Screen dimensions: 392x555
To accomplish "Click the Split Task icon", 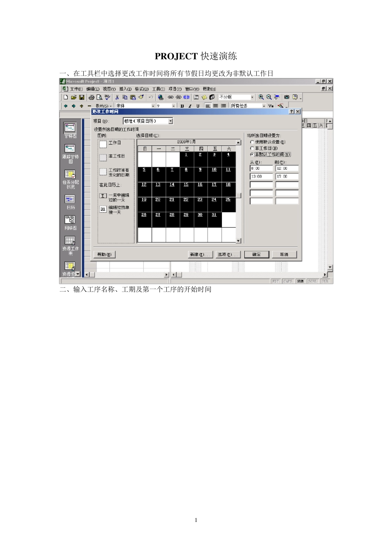I will (187, 97).
